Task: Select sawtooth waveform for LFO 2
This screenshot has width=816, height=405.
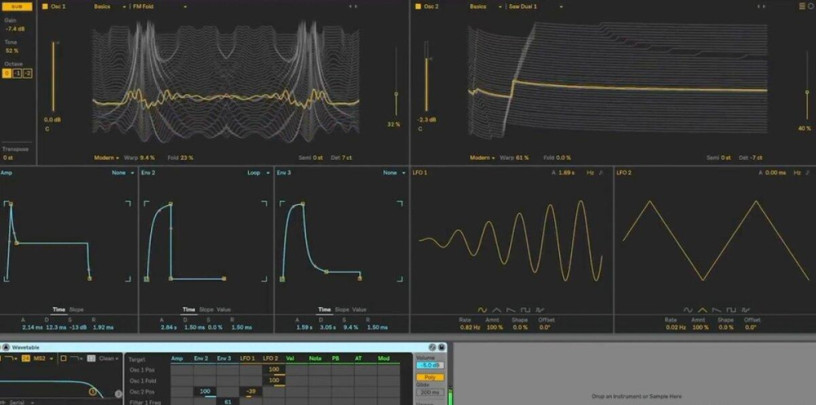Action: pos(717,310)
